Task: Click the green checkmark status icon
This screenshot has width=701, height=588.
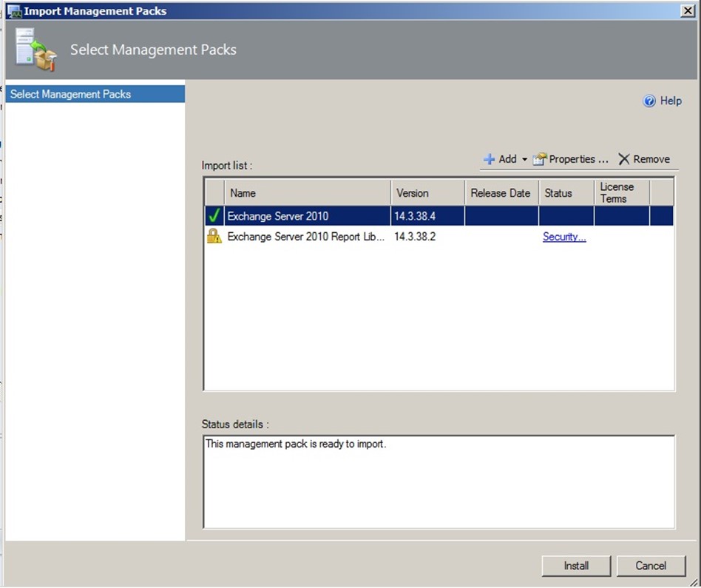Action: point(214,216)
